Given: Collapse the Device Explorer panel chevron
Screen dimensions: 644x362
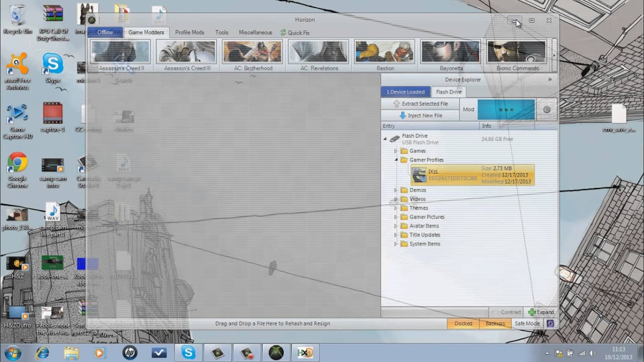Looking at the screenshot, I should (x=549, y=79).
